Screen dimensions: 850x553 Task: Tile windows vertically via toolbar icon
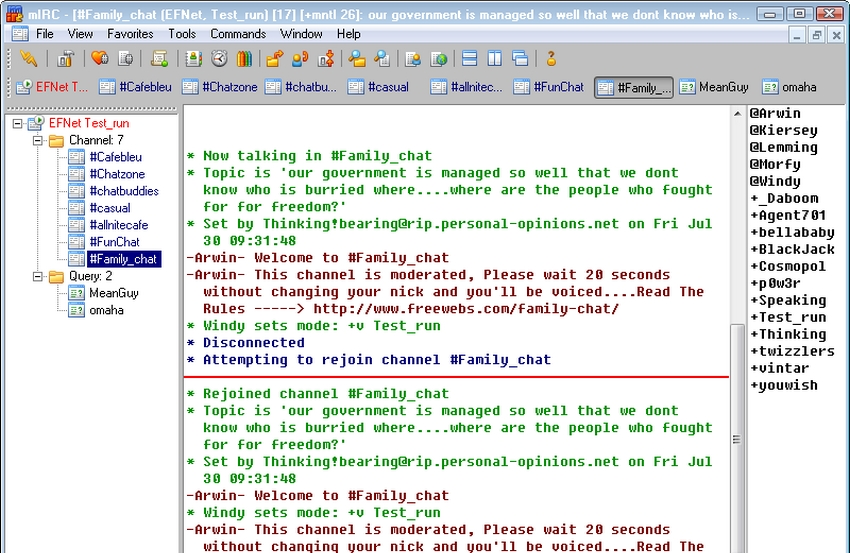coord(494,59)
